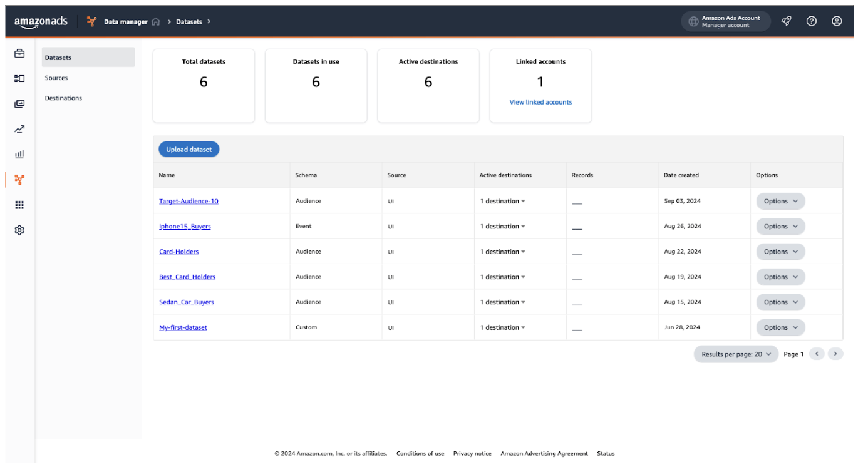The image size is (868, 467).
Task: Expand 1 destination for My-first-dataset
Action: (503, 327)
